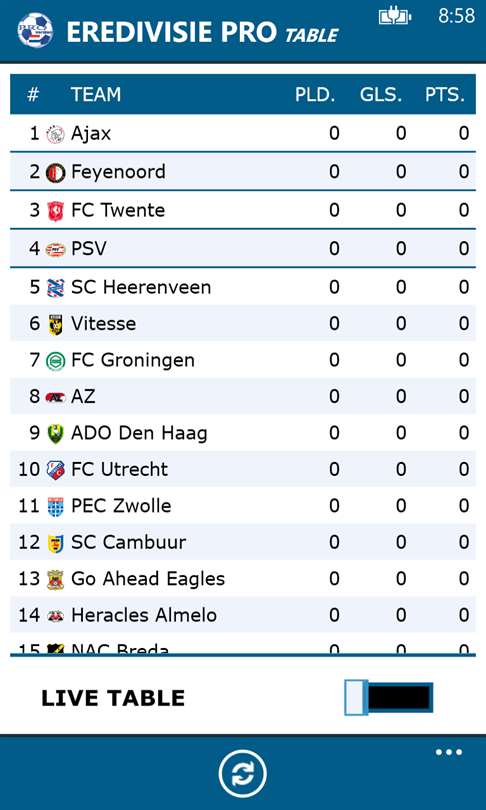Click the Vitesse club crest
The width and height of the screenshot is (486, 810).
pyautogui.click(x=55, y=324)
